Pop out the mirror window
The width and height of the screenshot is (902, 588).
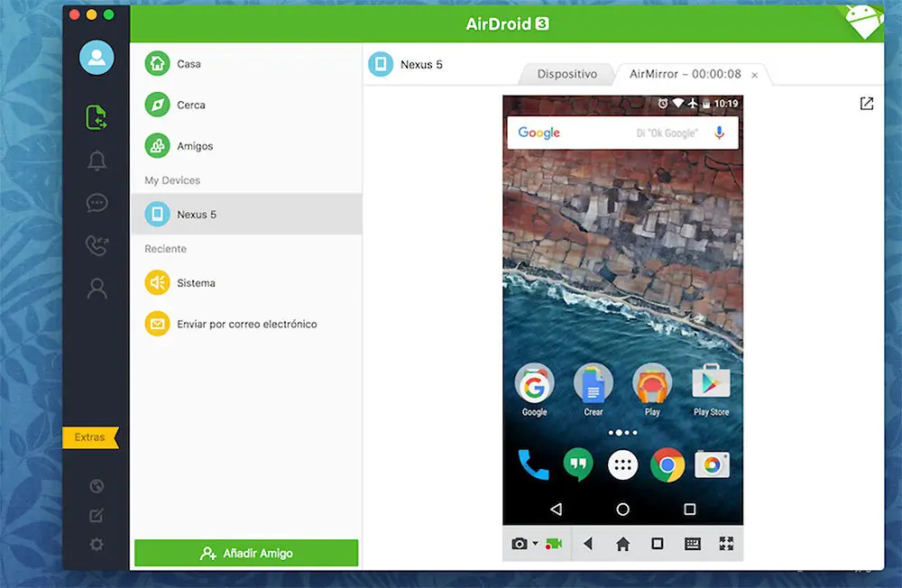[x=866, y=104]
